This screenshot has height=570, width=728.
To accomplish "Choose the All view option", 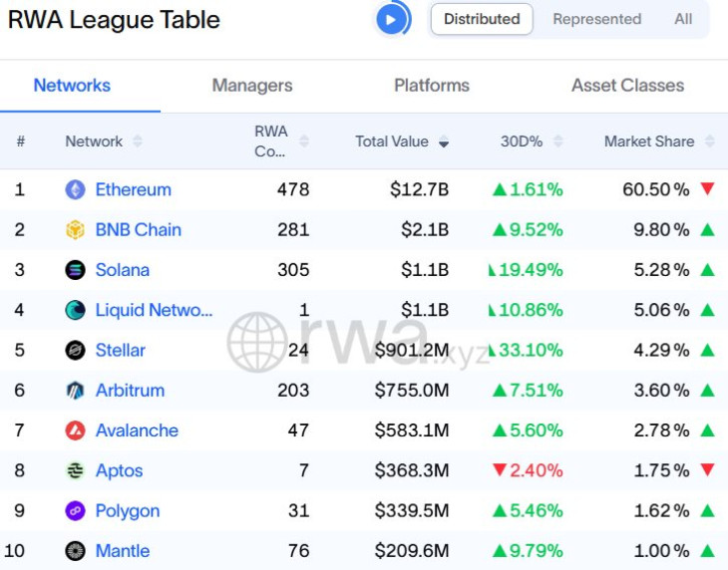I will [x=683, y=19].
